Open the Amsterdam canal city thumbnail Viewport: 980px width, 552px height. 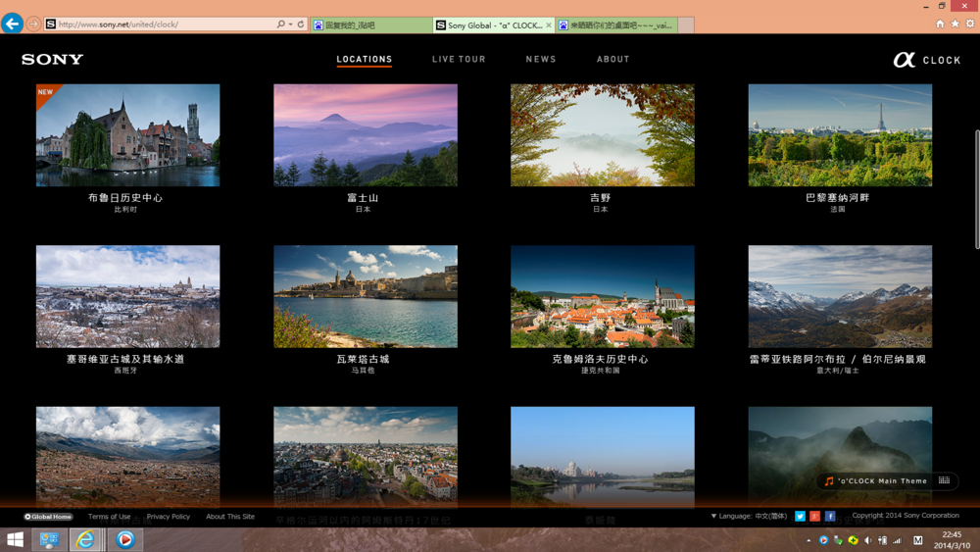[x=365, y=456]
